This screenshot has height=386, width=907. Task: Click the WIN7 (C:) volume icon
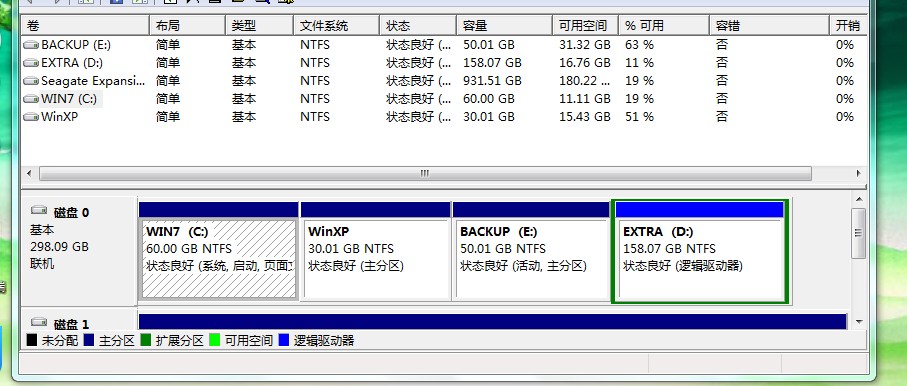(31, 99)
